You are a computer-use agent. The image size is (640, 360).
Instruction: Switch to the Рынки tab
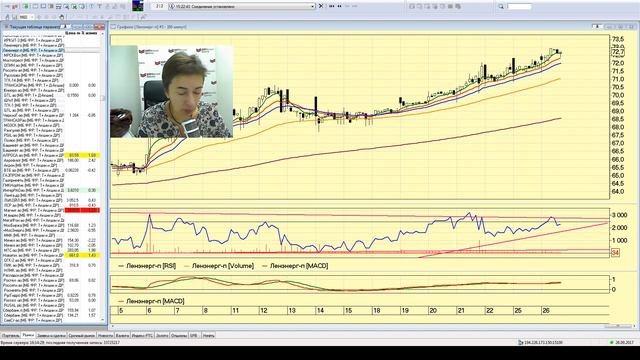28,335
